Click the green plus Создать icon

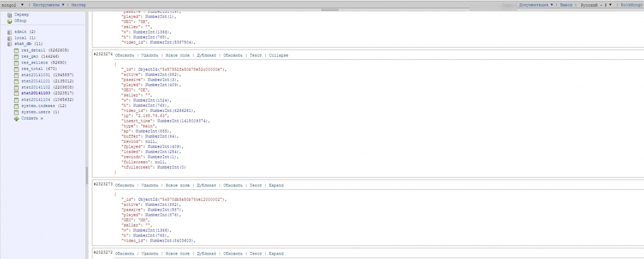17,119
